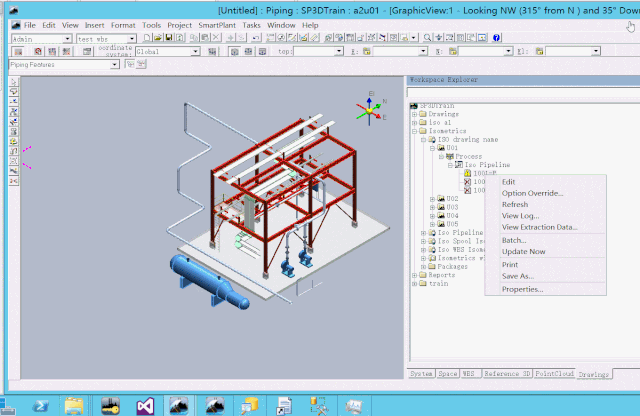The height and width of the screenshot is (416, 640).
Task: Open the SmartPlant menu
Action: point(217,25)
